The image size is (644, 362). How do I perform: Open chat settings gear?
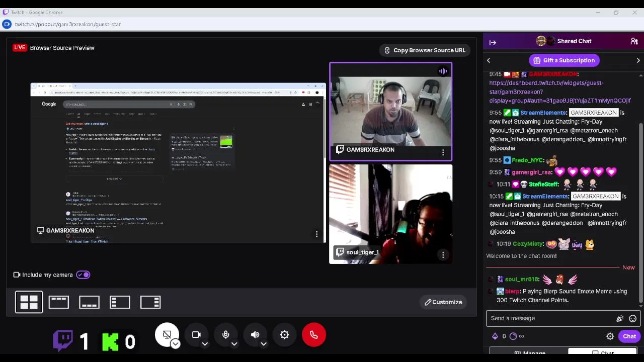point(610,336)
